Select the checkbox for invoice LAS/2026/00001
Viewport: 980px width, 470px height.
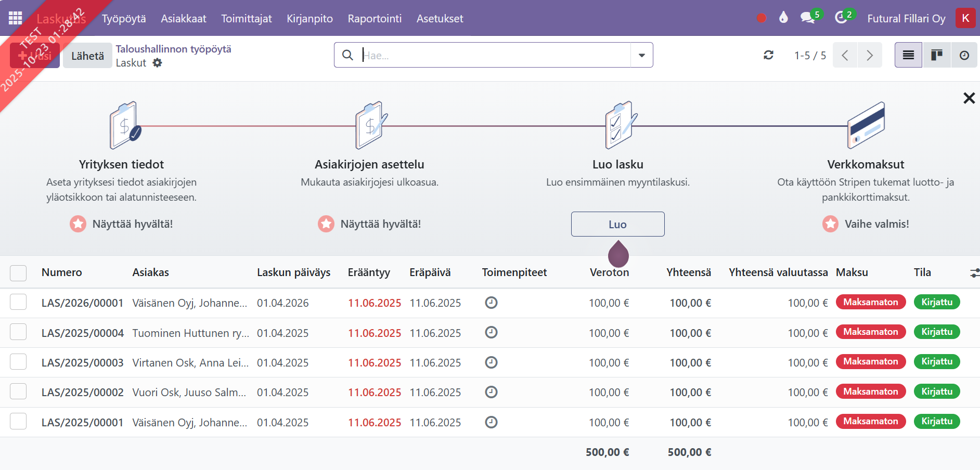[x=18, y=302]
